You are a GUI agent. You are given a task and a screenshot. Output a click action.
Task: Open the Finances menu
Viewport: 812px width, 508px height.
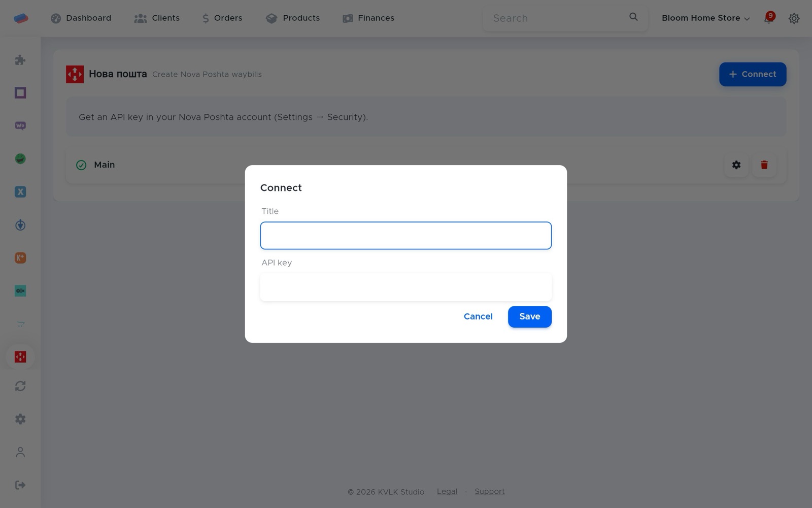click(368, 18)
